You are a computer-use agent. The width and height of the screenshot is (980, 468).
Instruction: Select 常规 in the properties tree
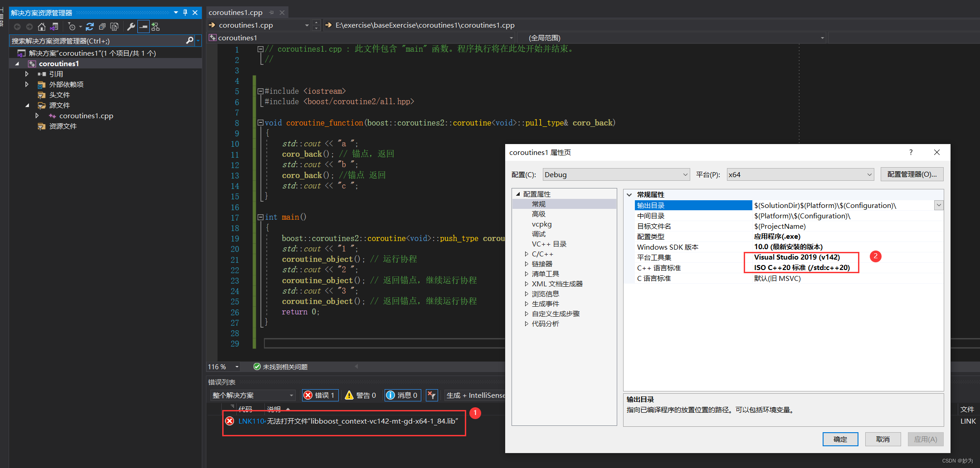coord(539,204)
